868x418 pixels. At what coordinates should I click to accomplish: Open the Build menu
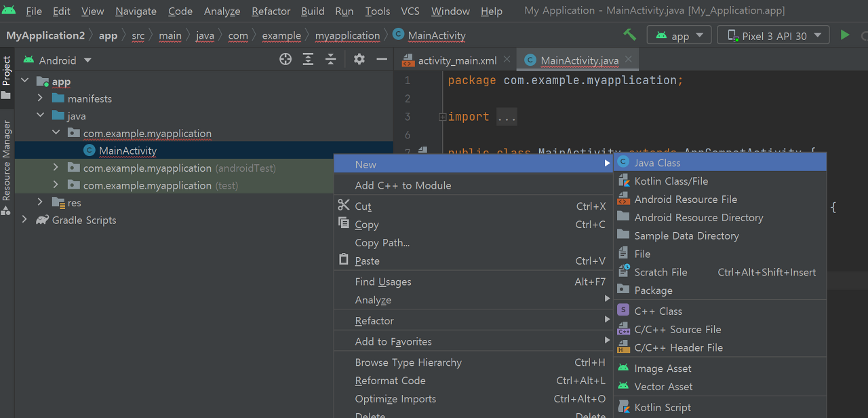coord(313,12)
